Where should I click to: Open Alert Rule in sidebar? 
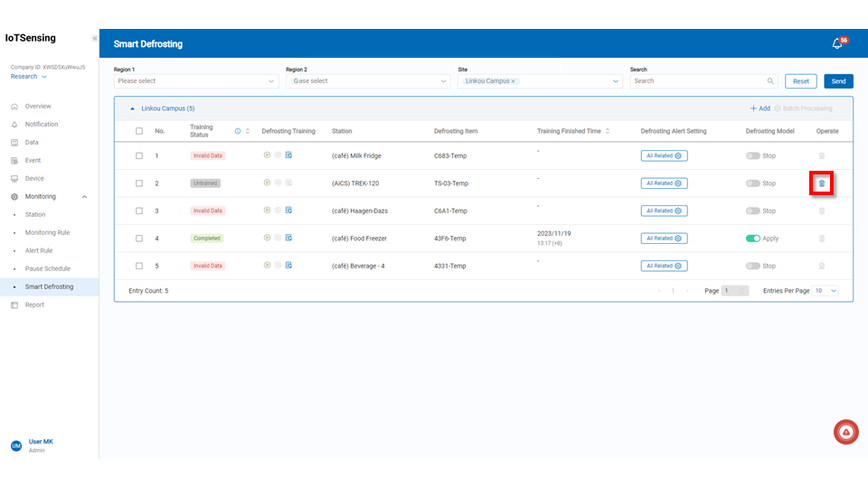[x=39, y=250]
